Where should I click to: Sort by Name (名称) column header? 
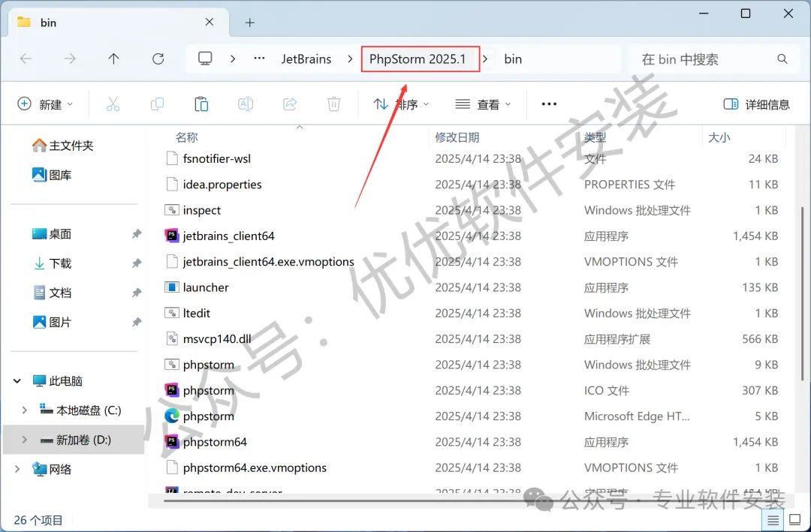coord(186,137)
